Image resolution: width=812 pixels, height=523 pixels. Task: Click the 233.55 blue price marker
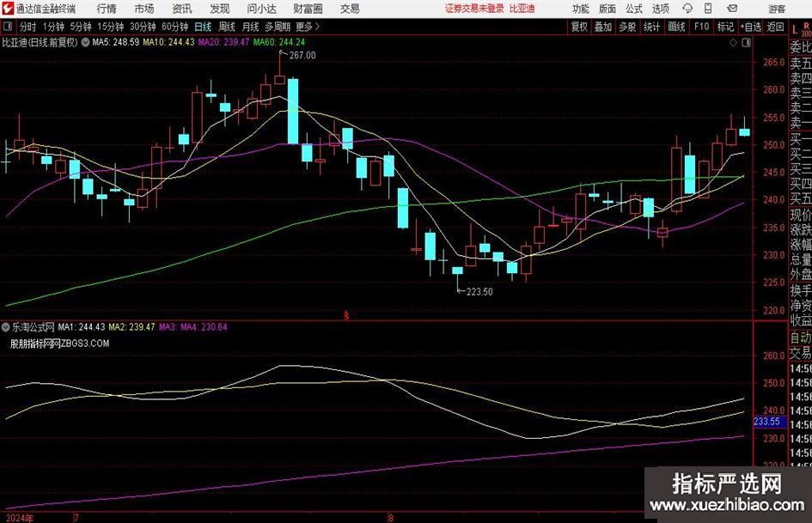[x=767, y=422]
